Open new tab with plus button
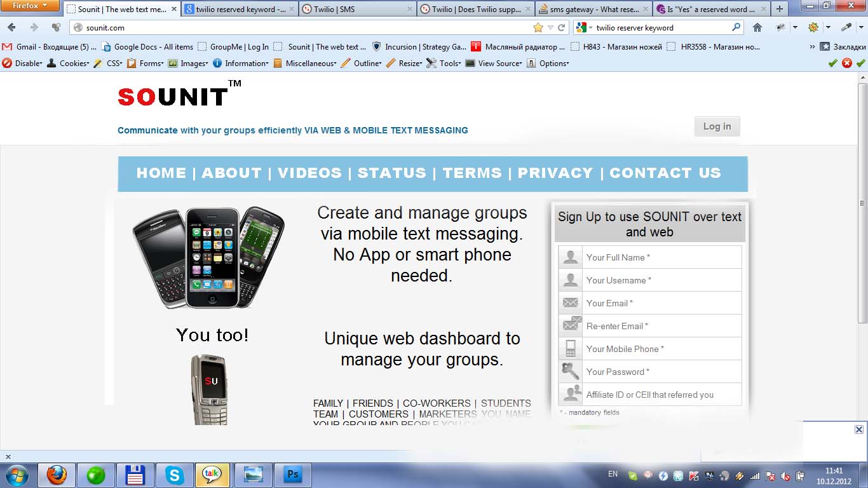 click(780, 9)
